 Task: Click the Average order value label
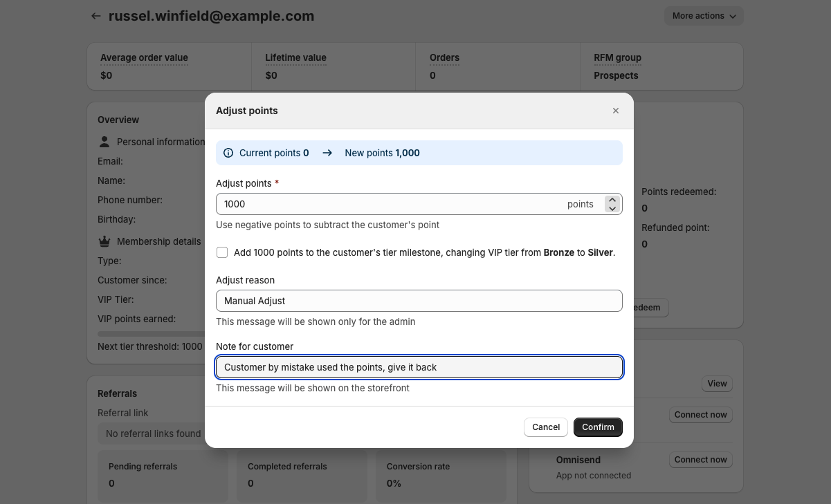point(144,58)
